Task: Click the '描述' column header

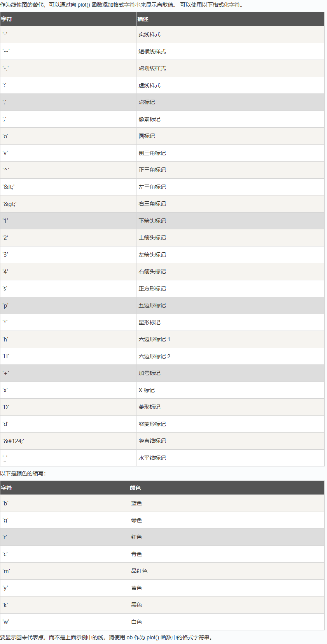Action: click(143, 19)
